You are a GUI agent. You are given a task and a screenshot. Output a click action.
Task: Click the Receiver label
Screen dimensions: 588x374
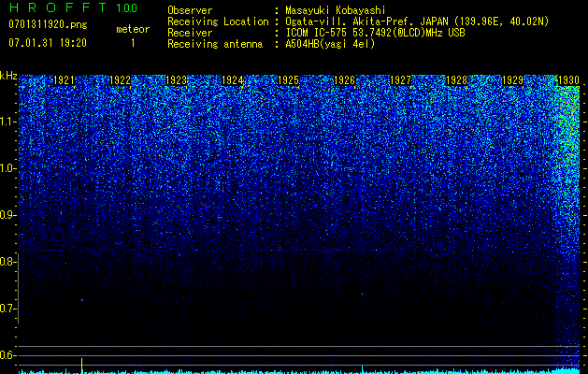[x=190, y=33]
